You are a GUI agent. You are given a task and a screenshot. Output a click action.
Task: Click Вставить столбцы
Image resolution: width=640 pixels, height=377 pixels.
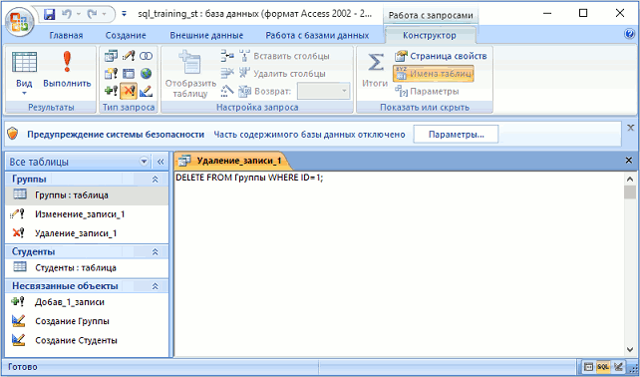pyautogui.click(x=284, y=56)
